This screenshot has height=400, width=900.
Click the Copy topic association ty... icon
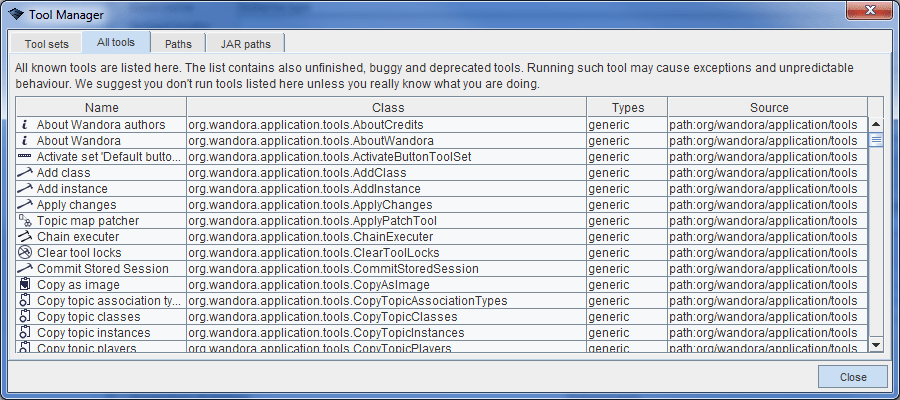(24, 301)
